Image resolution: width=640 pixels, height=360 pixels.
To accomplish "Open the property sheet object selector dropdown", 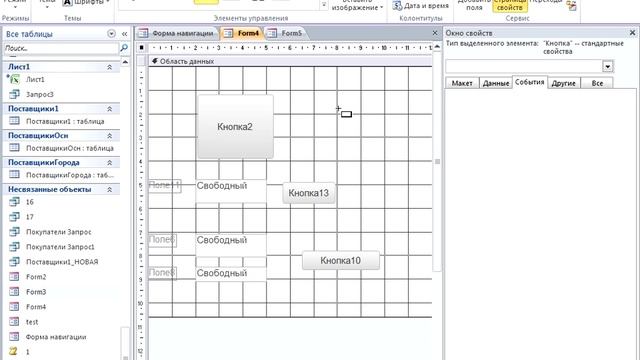I will pyautogui.click(x=607, y=67).
